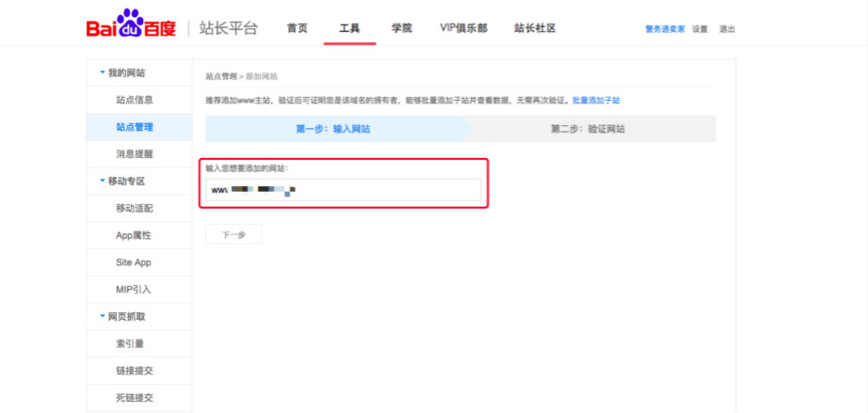
Task: Switch to the 学院 tab
Action: tap(401, 28)
